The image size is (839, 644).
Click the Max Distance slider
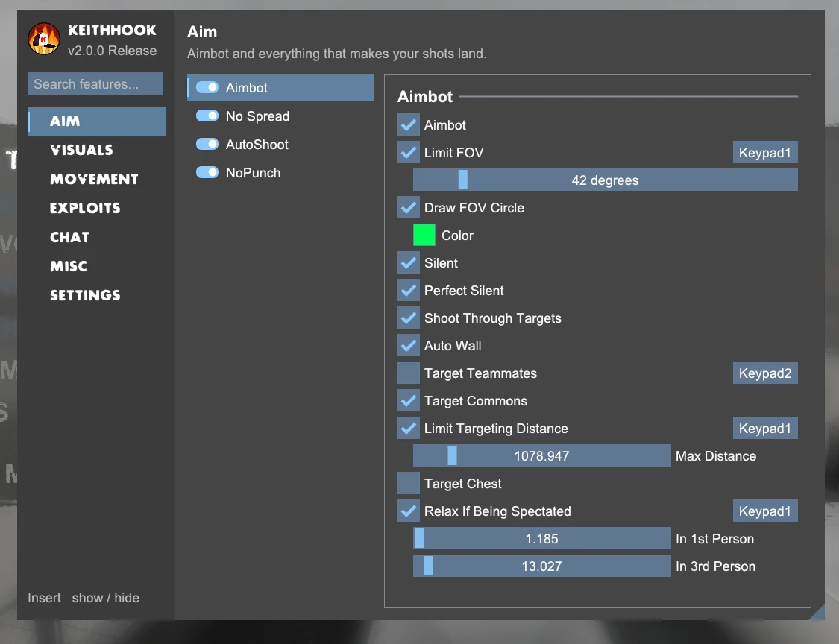coord(542,455)
